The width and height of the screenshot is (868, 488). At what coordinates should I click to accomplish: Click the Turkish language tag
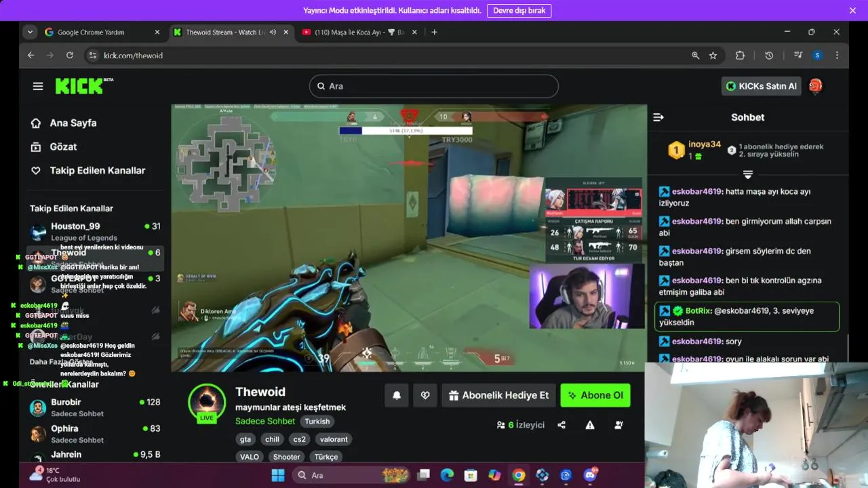[x=317, y=422]
